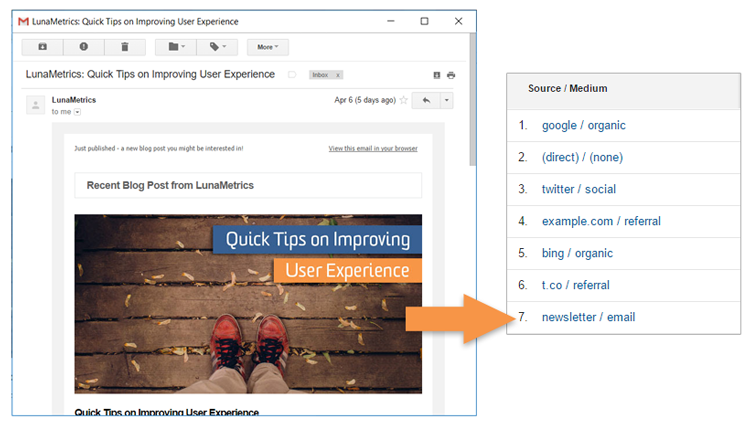Open the Labels tag dropdown
The height and width of the screenshot is (424, 750).
pos(217,47)
